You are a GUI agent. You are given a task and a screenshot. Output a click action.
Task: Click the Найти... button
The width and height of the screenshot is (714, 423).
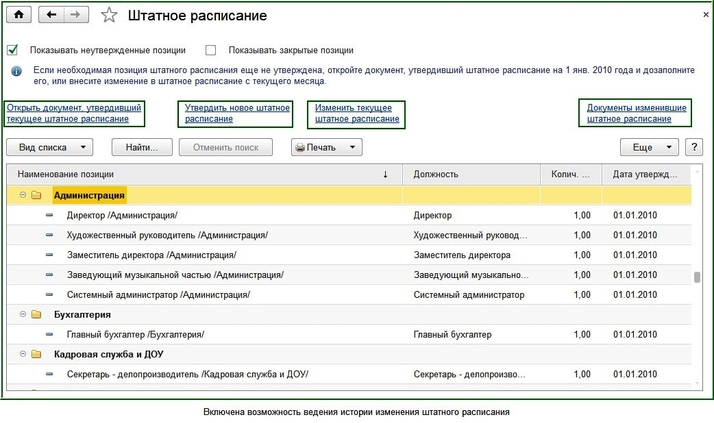(x=143, y=147)
